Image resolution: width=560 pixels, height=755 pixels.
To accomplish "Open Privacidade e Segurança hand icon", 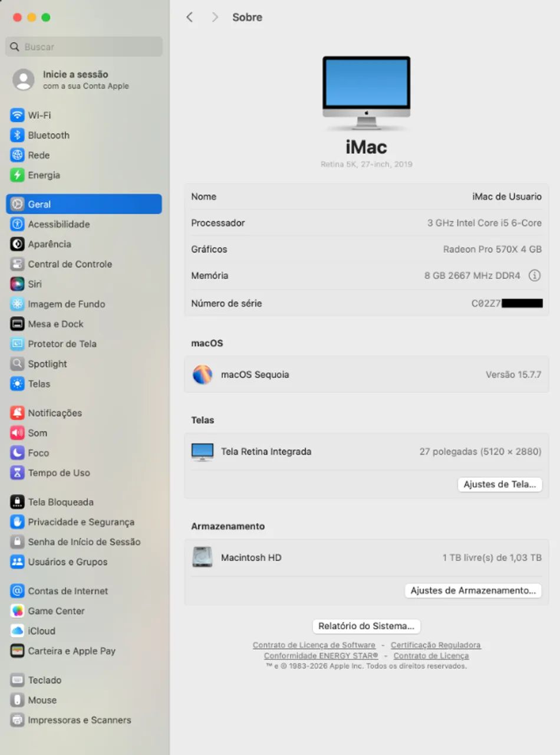I will point(18,522).
